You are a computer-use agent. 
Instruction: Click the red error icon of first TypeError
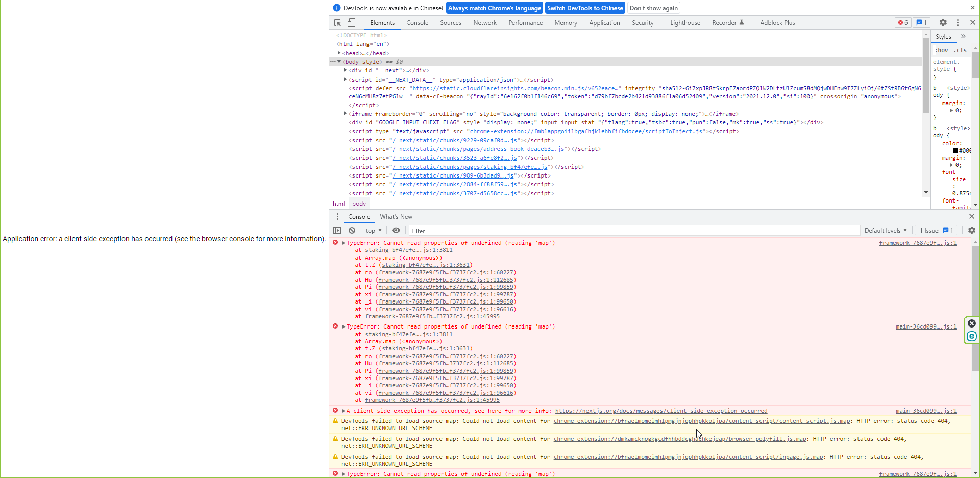pos(335,243)
